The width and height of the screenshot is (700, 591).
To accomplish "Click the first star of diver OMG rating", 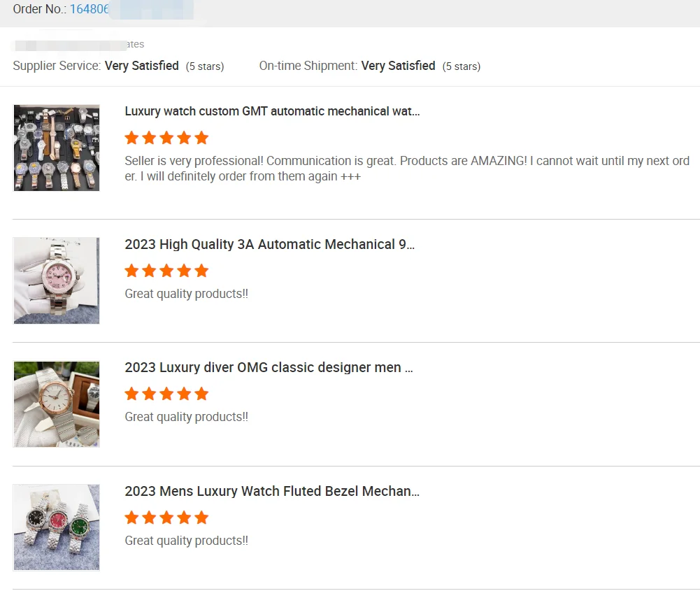I will coord(131,394).
